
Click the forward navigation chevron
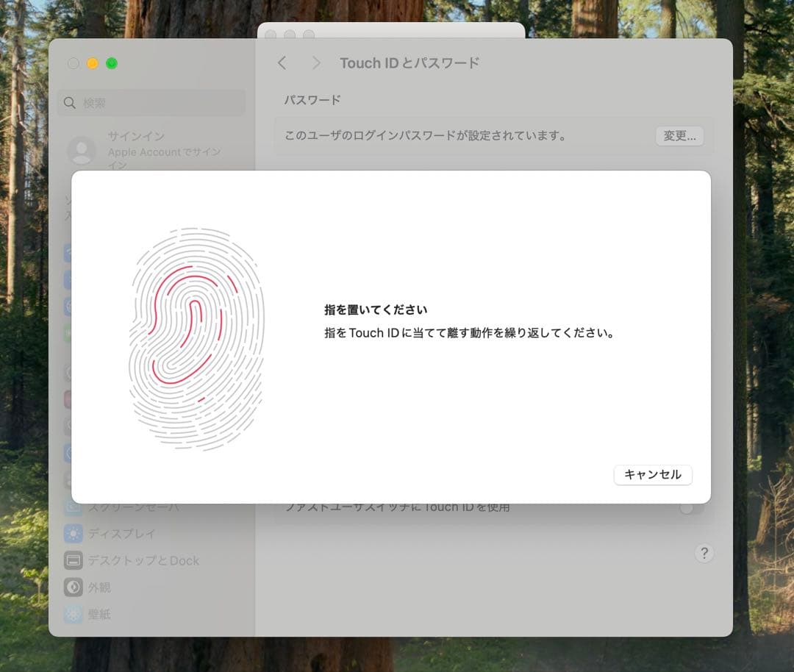point(316,63)
